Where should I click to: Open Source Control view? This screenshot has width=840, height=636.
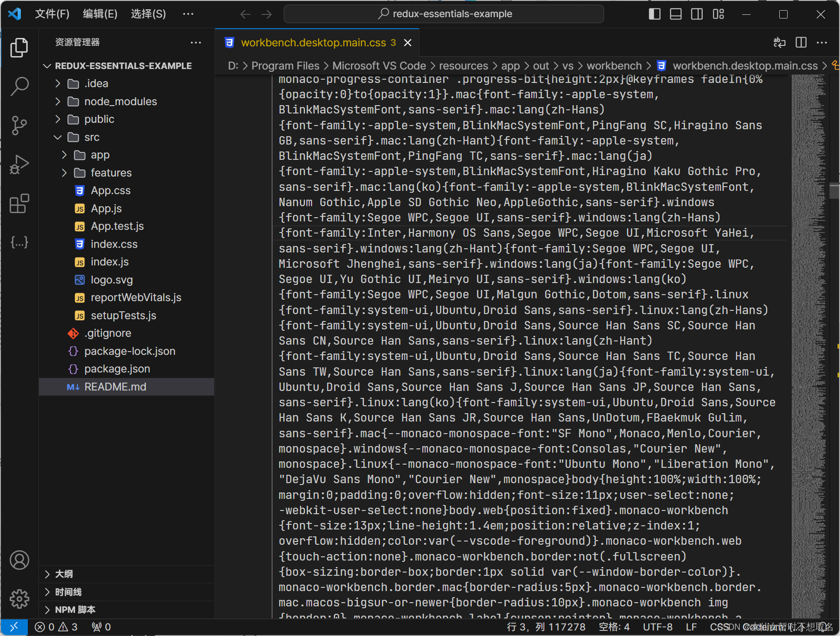coord(19,125)
